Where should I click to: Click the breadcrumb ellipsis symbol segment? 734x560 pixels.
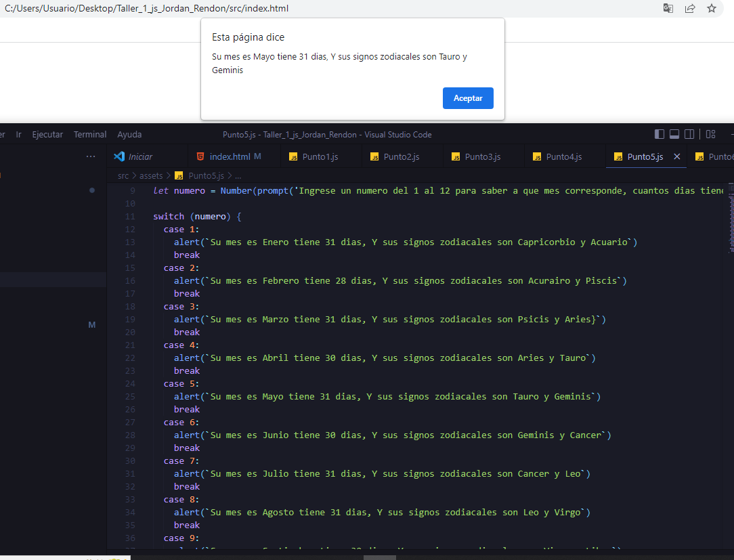(x=238, y=175)
